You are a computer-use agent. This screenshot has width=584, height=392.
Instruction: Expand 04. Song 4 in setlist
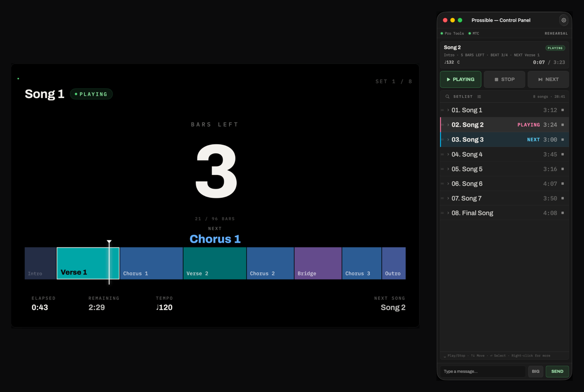[x=448, y=154]
